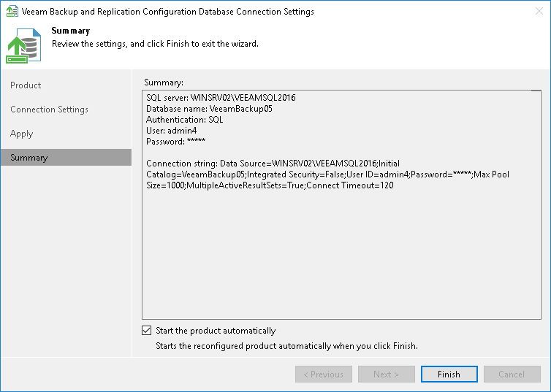
Task: Click the Password masked line
Action: (x=175, y=142)
